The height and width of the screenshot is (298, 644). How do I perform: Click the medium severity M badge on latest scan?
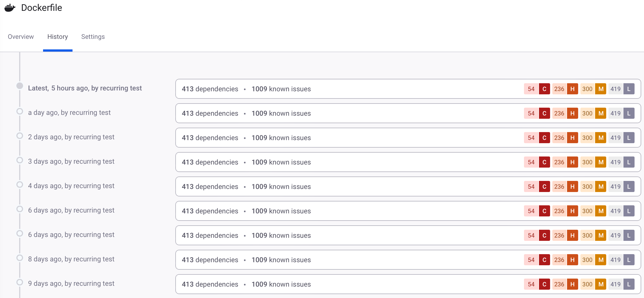(601, 89)
